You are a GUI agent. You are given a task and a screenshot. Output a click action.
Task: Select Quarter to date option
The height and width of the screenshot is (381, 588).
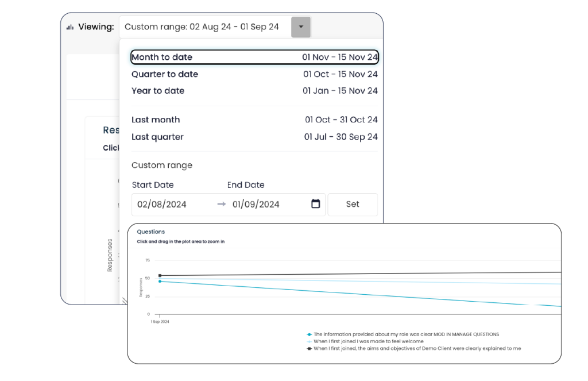pyautogui.click(x=254, y=74)
